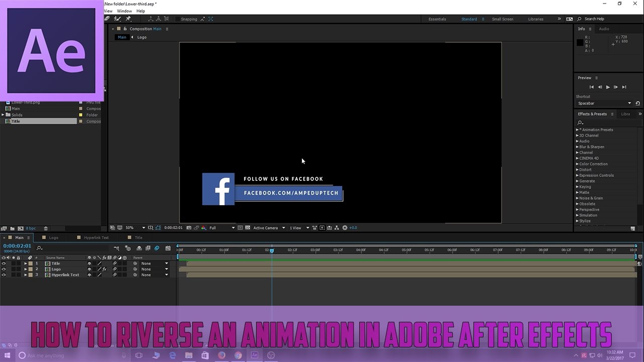Jump to the last frame in Preview
The height and width of the screenshot is (362, 644).
(624, 87)
